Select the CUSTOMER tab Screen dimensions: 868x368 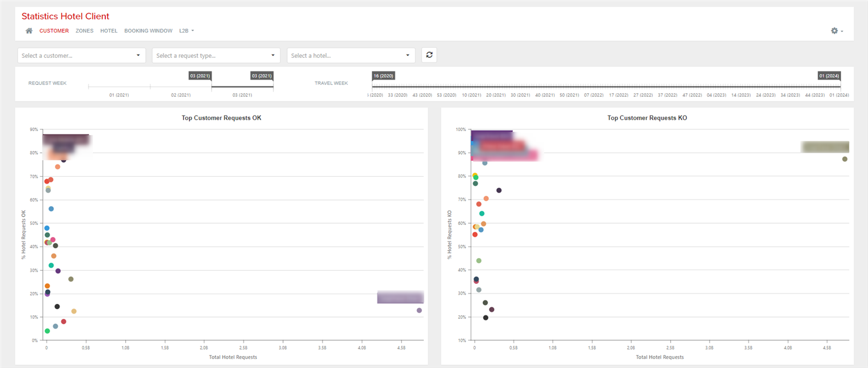pos(54,31)
